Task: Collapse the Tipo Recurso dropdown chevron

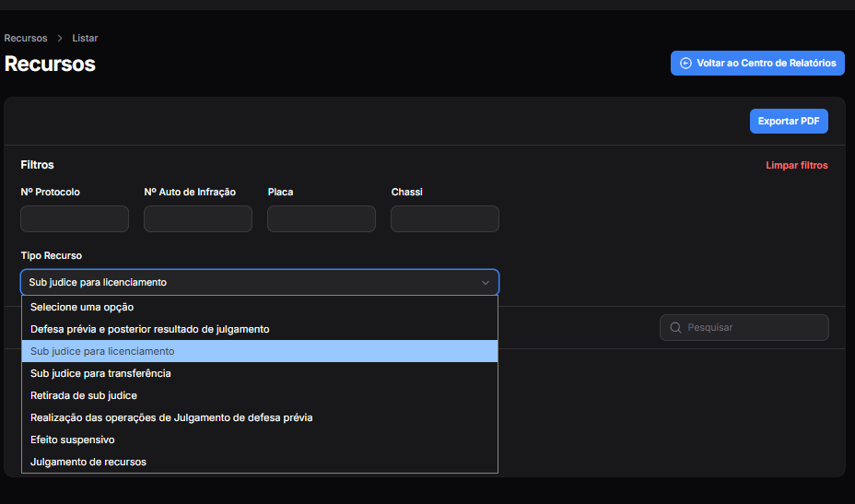Action: click(486, 283)
